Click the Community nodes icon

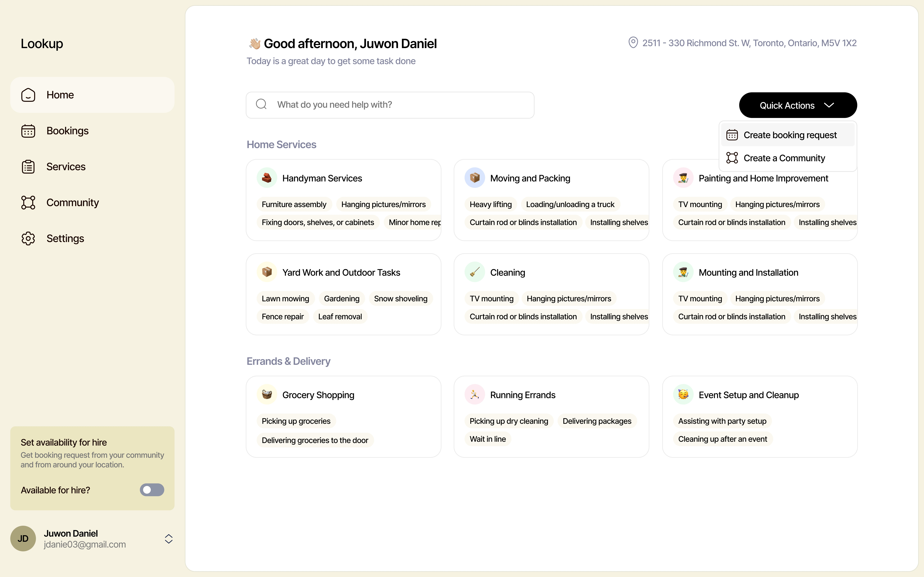coord(28,203)
